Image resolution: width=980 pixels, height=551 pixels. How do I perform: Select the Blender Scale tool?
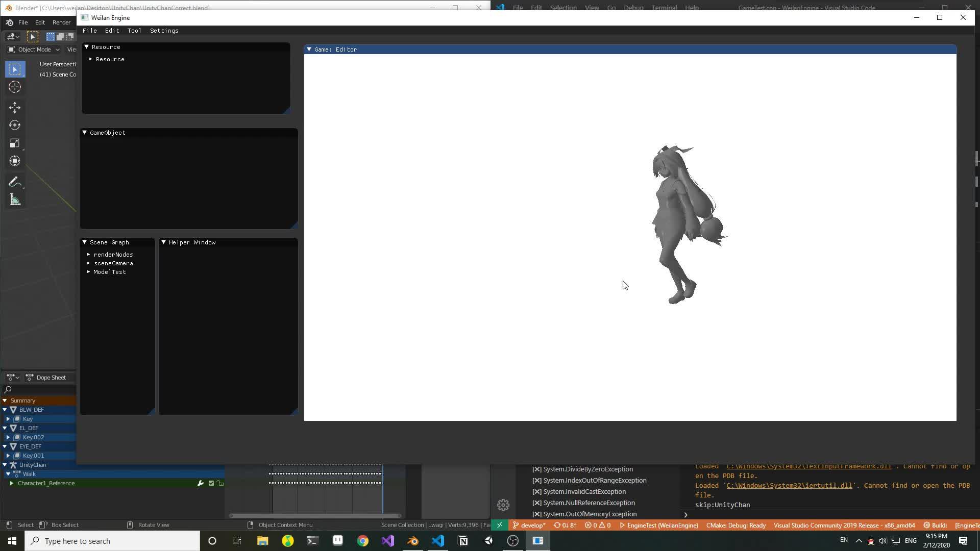(15, 143)
